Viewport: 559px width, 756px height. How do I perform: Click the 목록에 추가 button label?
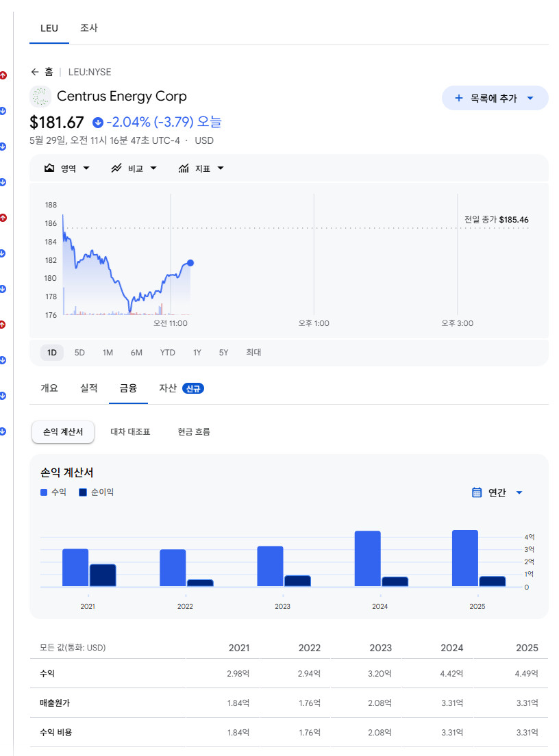(x=493, y=99)
